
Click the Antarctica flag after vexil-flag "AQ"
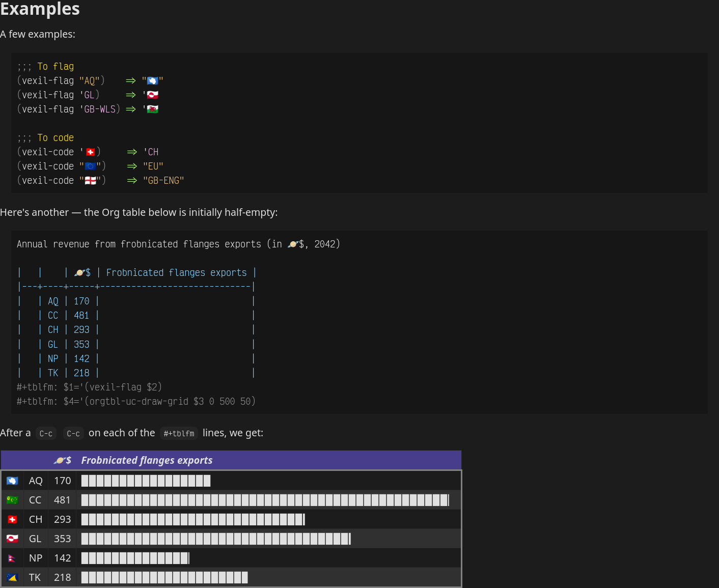(152, 80)
